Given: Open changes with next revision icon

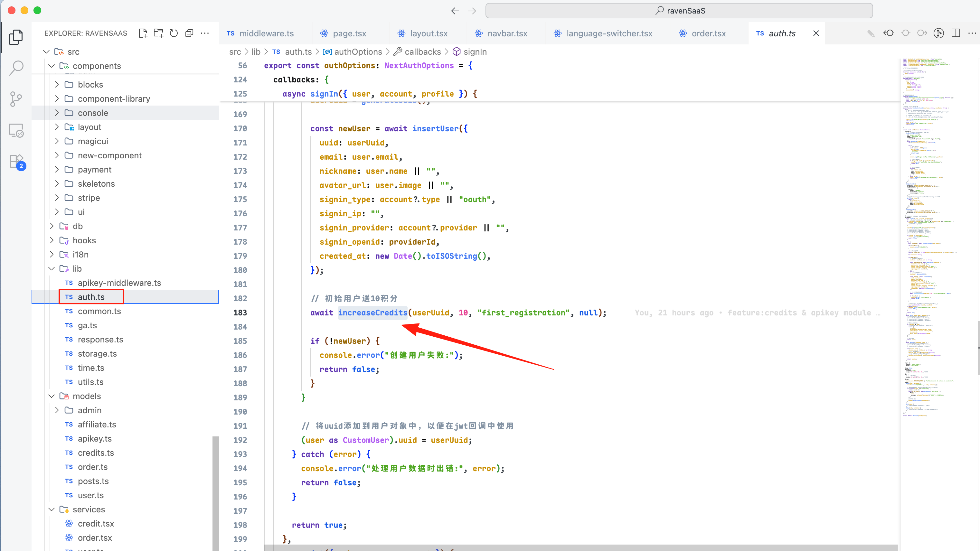Looking at the screenshot, I should 922,33.
